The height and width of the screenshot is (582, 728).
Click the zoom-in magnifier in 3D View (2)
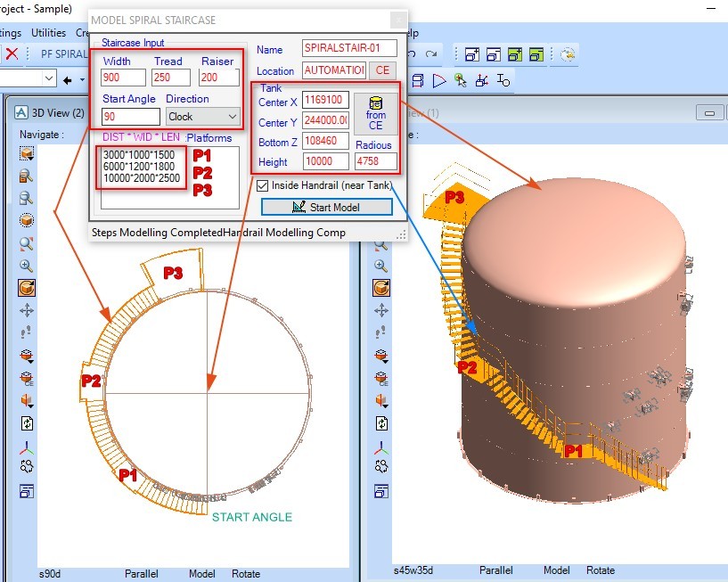[27, 266]
